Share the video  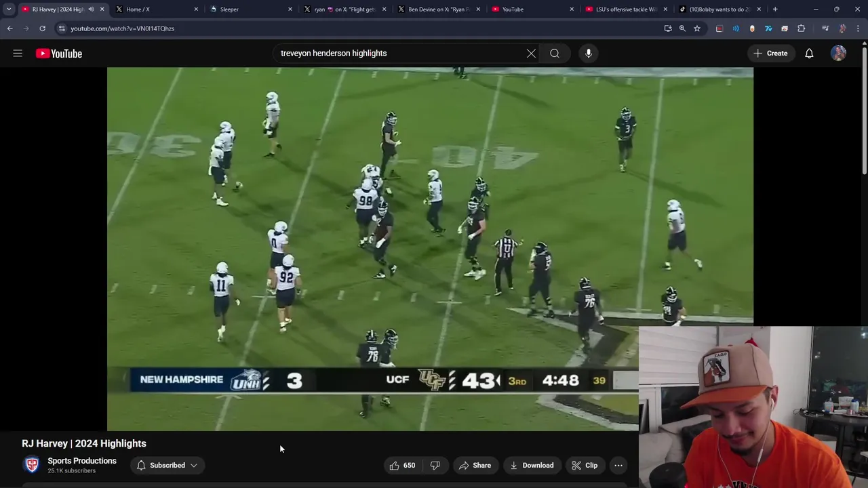[x=475, y=465]
